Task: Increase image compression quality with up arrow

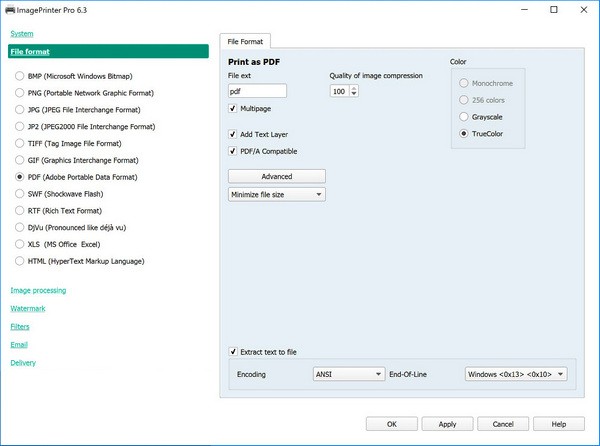Action: (354, 88)
